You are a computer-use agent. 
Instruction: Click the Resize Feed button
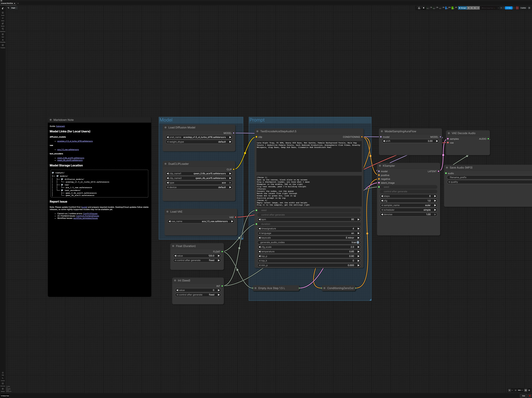point(5,396)
